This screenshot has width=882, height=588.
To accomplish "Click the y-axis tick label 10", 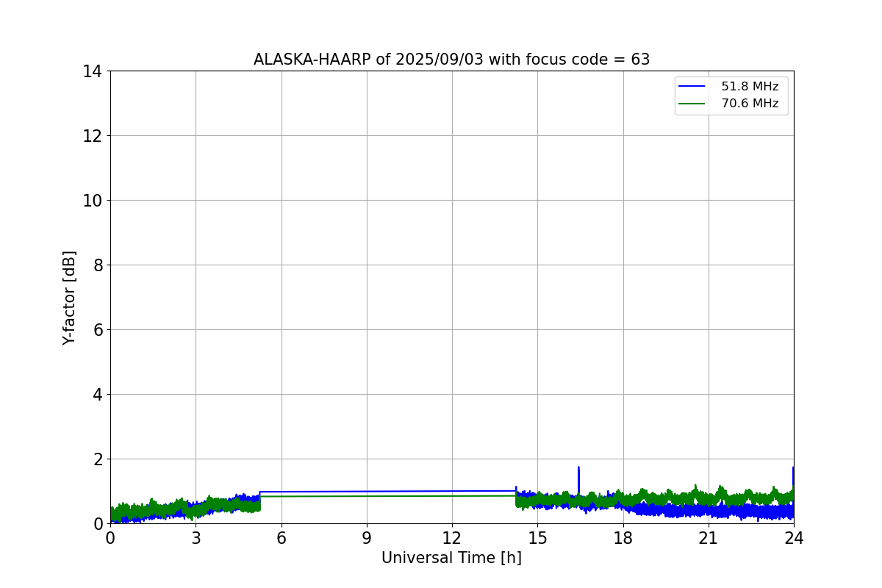I will click(92, 201).
